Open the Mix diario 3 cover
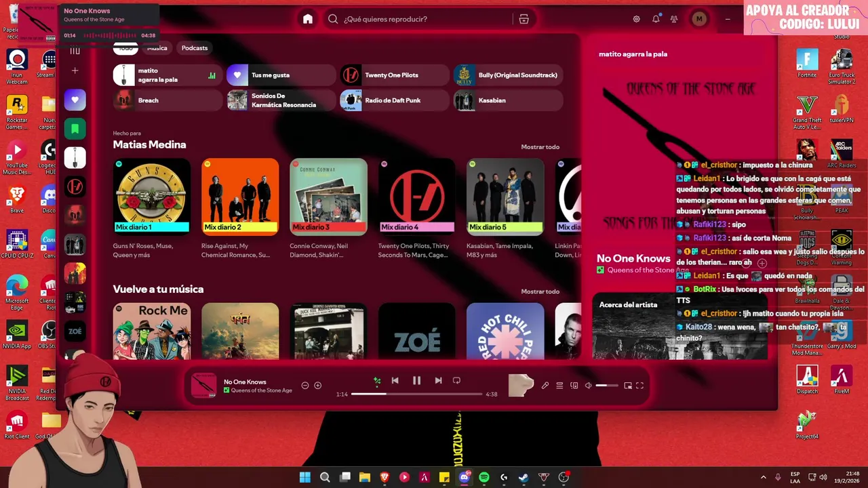 (328, 197)
